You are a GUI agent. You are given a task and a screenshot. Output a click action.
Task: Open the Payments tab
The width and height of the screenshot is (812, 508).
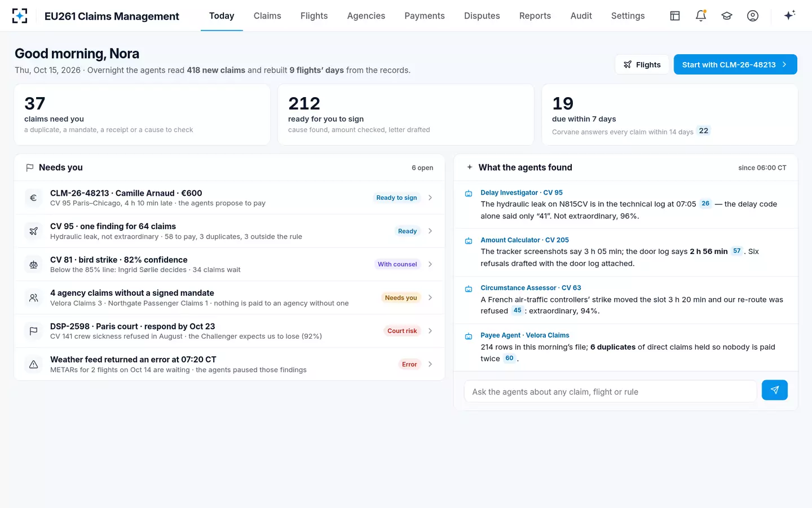tap(425, 16)
